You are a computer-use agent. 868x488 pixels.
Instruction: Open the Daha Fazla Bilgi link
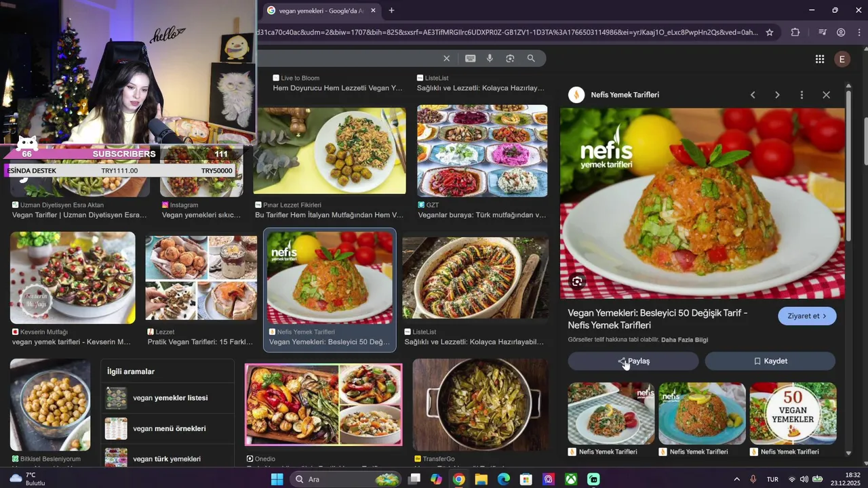click(684, 340)
